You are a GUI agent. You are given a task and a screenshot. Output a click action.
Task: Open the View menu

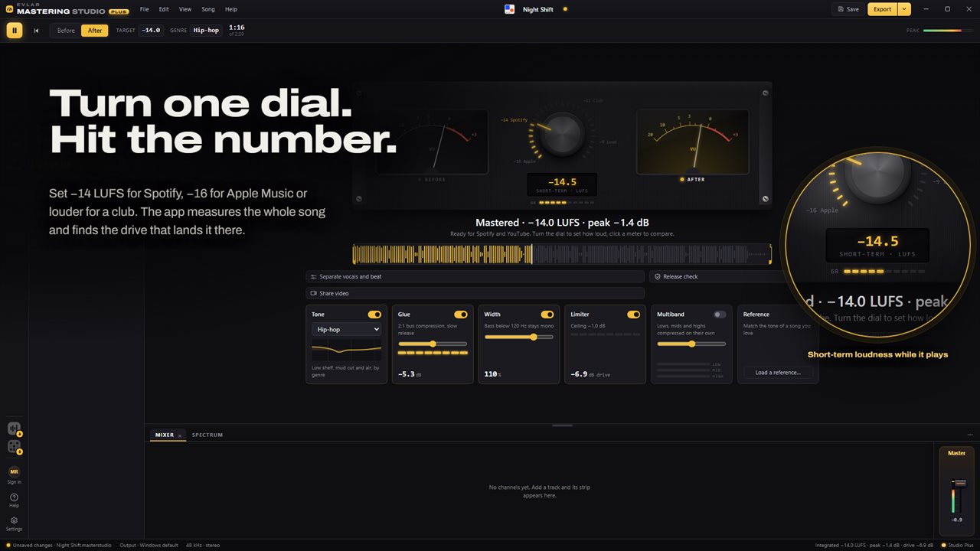[x=185, y=9]
